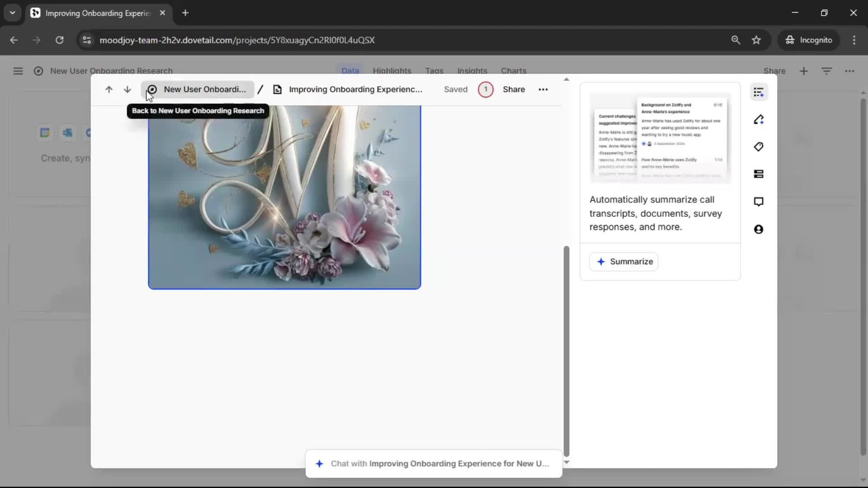Screen dimensions: 868x488
Task: Open the summary panel icon
Action: click(759, 92)
